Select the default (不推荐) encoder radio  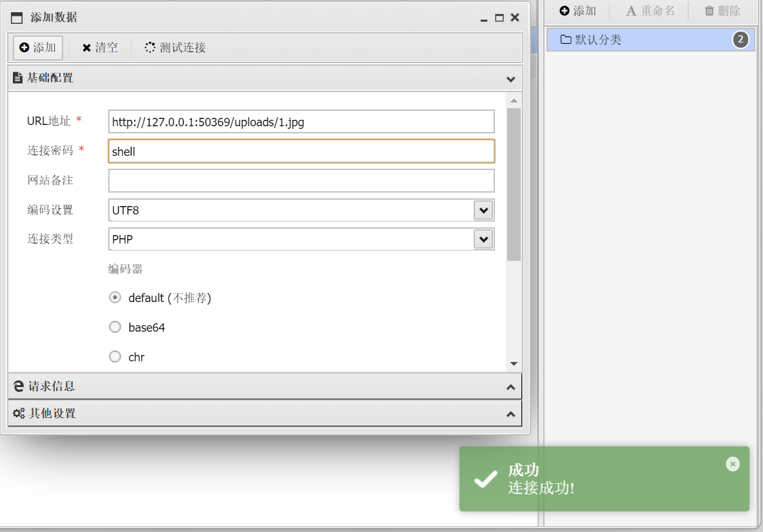point(115,297)
